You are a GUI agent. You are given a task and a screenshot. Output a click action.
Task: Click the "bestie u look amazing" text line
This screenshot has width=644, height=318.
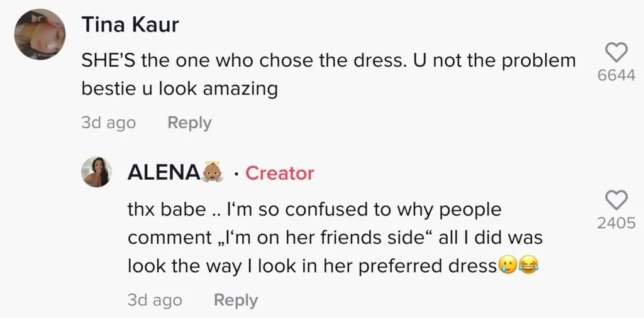tap(179, 89)
